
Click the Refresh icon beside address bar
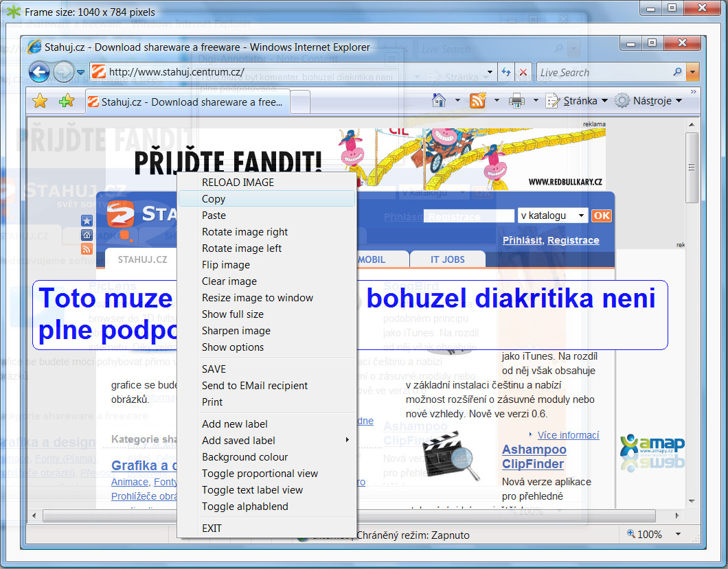coord(505,72)
